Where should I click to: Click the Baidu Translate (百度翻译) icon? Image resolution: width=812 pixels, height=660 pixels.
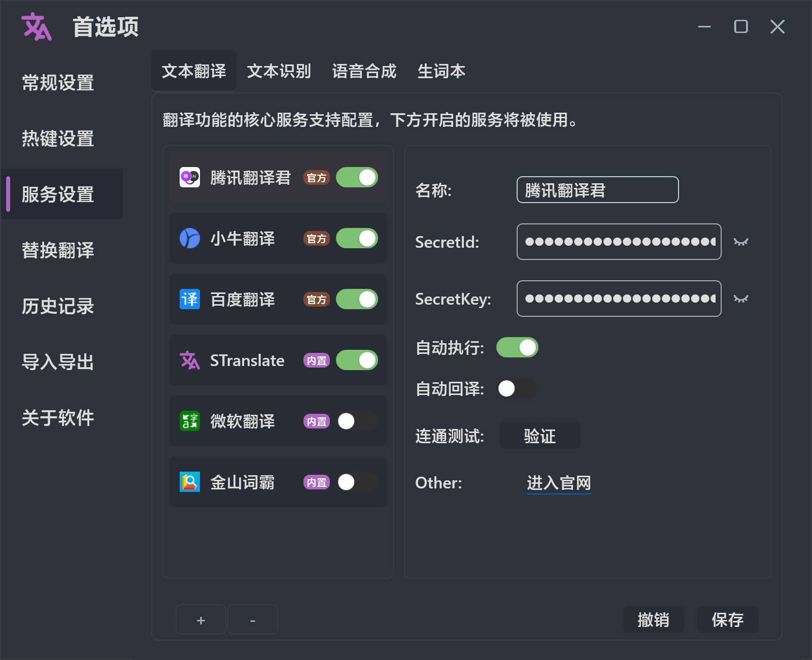190,299
